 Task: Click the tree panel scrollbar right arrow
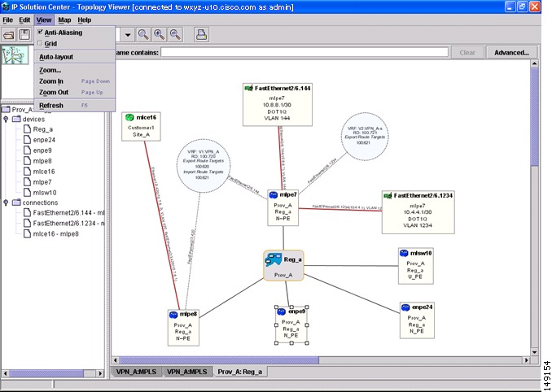coord(100,373)
